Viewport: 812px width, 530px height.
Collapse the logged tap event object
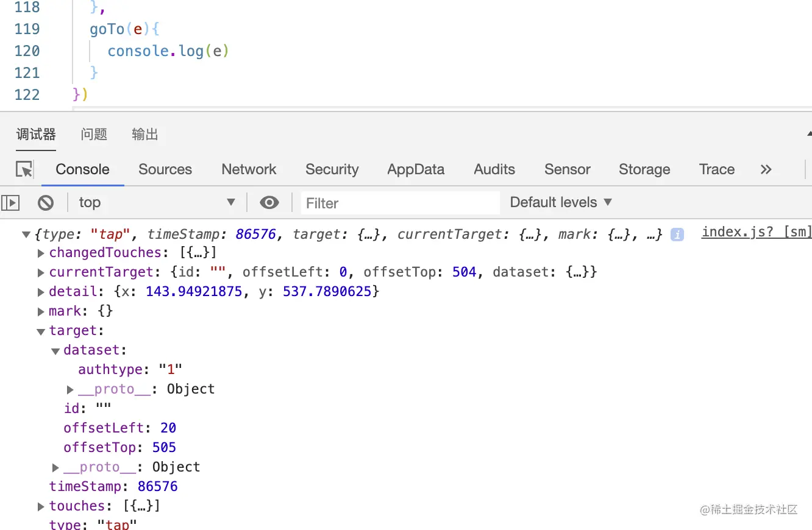pyautogui.click(x=26, y=235)
